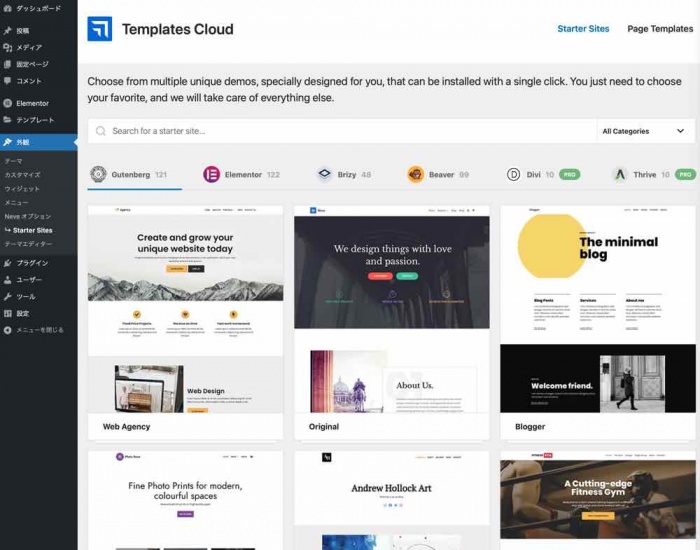Open the カスタマイズ submenu item
This screenshot has width=700, height=550.
click(22, 175)
